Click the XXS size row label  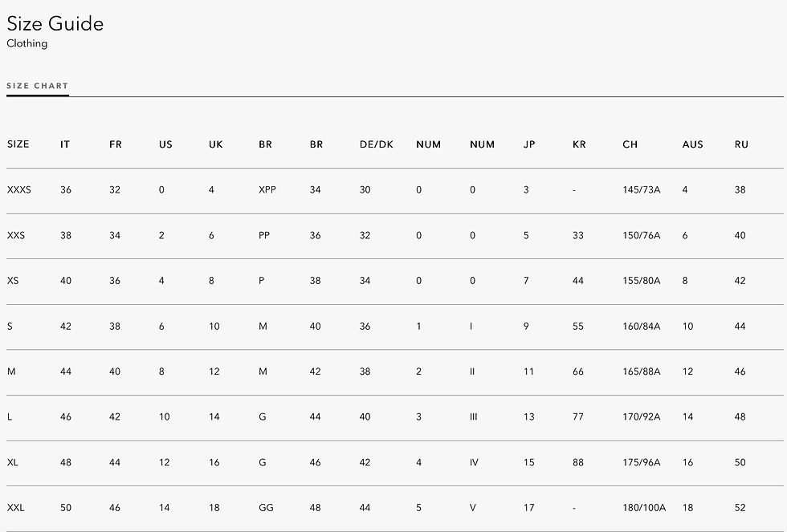point(16,236)
